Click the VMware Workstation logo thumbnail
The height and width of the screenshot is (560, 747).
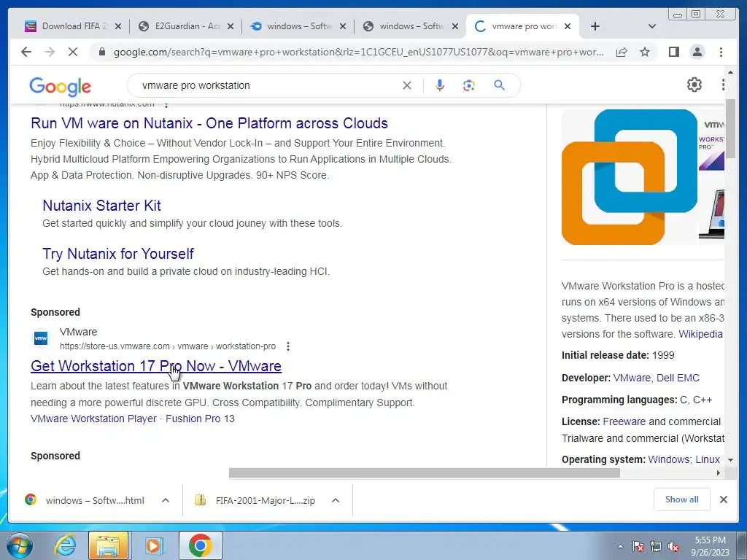tap(630, 177)
